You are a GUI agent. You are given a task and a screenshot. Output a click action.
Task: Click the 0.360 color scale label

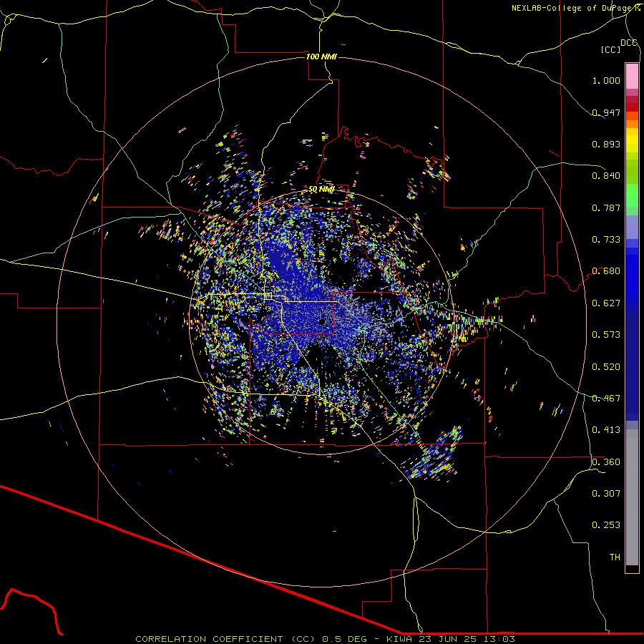click(606, 462)
